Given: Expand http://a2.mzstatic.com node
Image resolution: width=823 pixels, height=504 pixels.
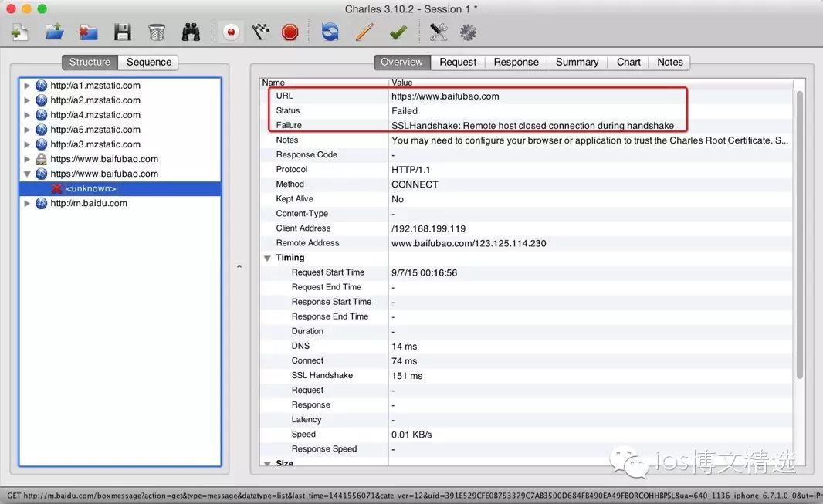Looking at the screenshot, I should pyautogui.click(x=27, y=100).
